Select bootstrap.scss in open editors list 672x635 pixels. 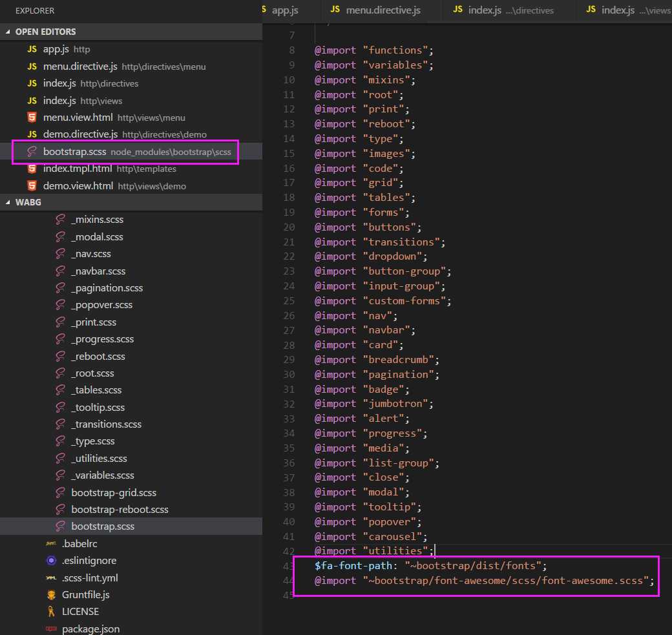131,152
